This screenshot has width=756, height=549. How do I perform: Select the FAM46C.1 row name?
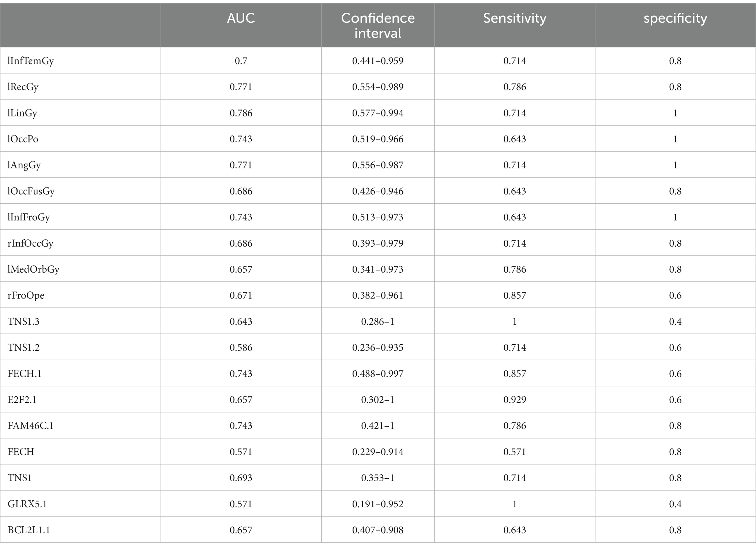31,426
